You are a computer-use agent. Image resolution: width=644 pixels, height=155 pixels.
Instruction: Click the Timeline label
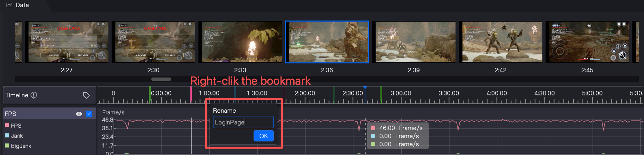(17, 95)
